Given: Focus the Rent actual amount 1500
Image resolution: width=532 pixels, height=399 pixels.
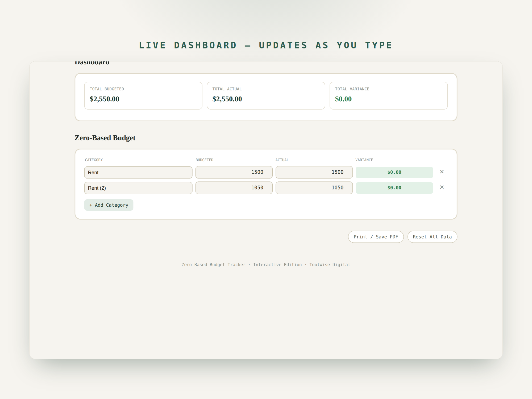Looking at the screenshot, I should click(314, 172).
